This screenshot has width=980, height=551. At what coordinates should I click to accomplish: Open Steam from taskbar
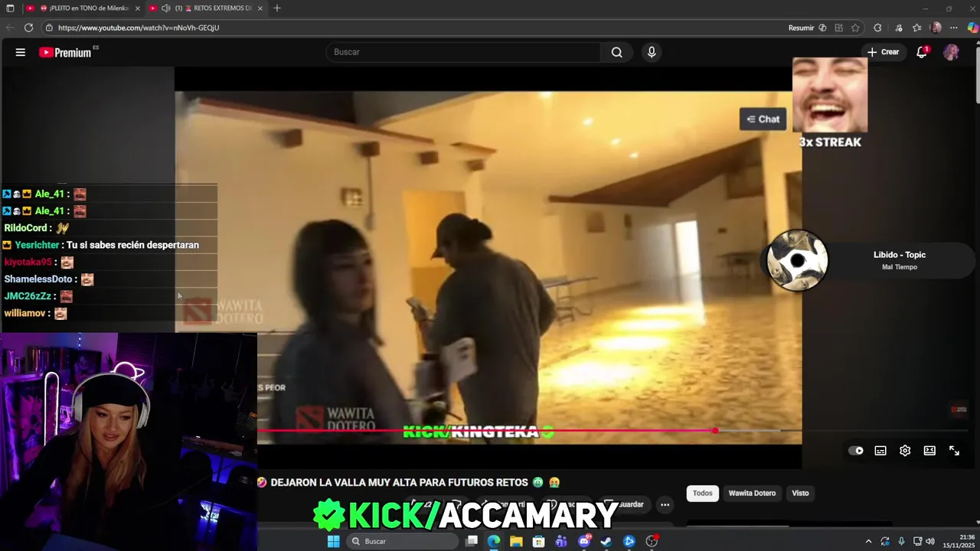pos(606,541)
